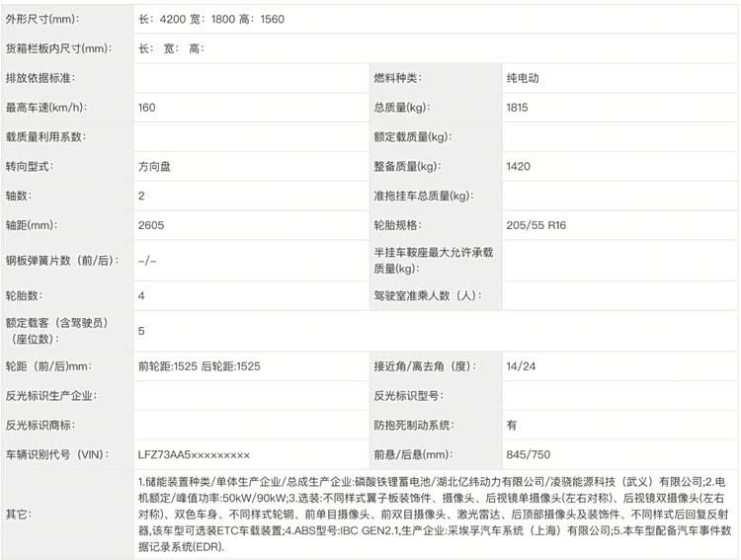Select the 防抱死制动系统 value 有

pos(511,425)
